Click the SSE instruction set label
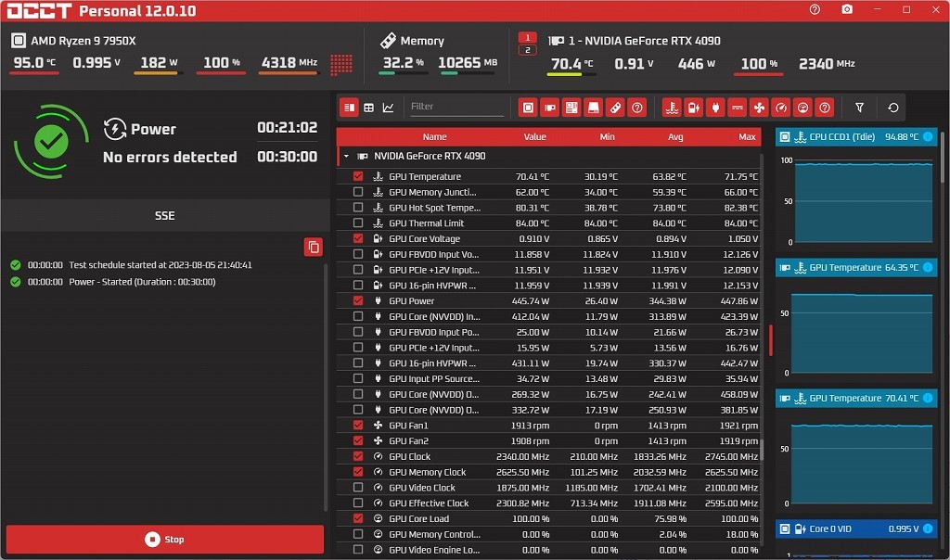The image size is (950, 560). coord(165,215)
